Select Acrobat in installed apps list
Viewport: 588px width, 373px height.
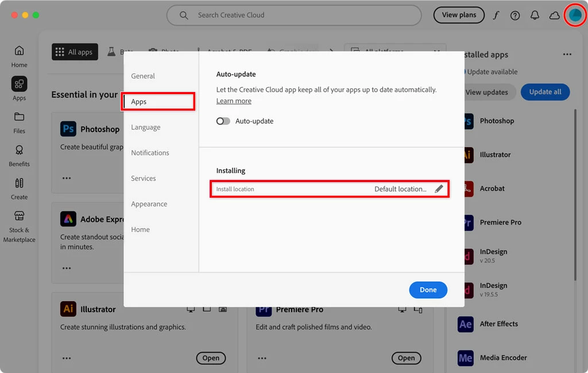point(492,189)
